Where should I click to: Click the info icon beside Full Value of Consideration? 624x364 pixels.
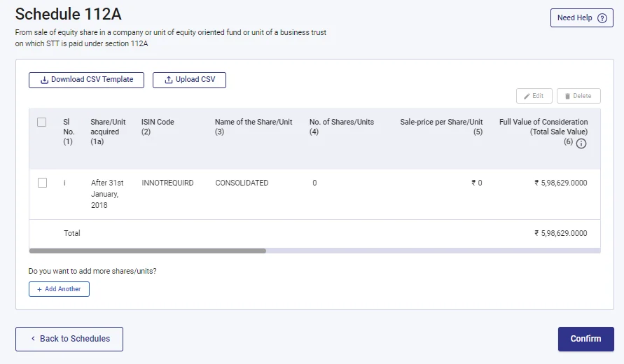coord(581,143)
